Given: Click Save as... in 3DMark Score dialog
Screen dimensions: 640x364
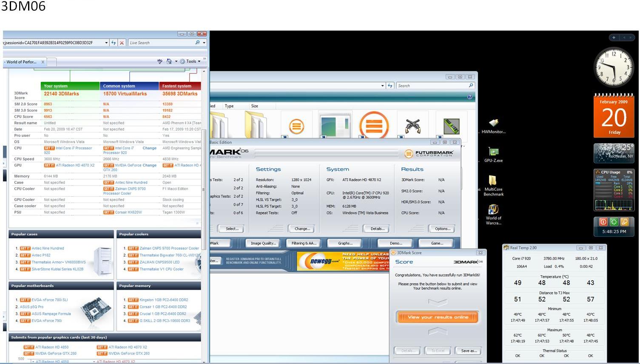Looking at the screenshot, I should [469, 351].
